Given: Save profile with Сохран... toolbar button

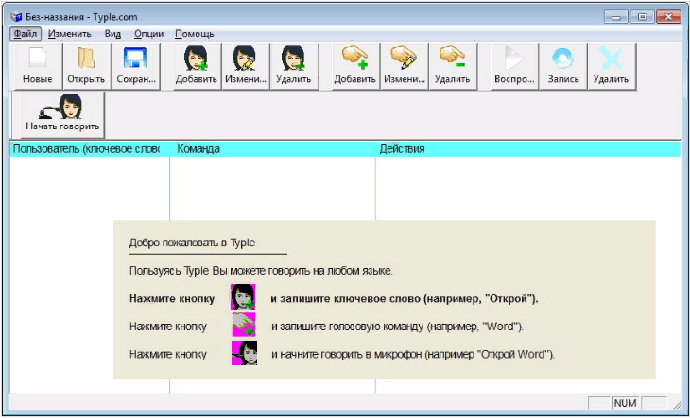Looking at the screenshot, I should point(136,66).
